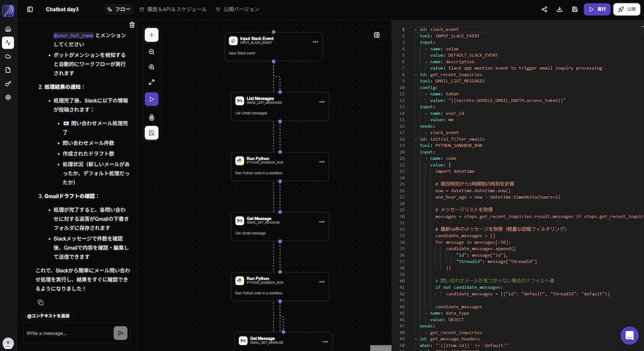Image resolution: width=644 pixels, height=351 pixels.
Task: Click the Write a message input field
Action: click(x=68, y=333)
